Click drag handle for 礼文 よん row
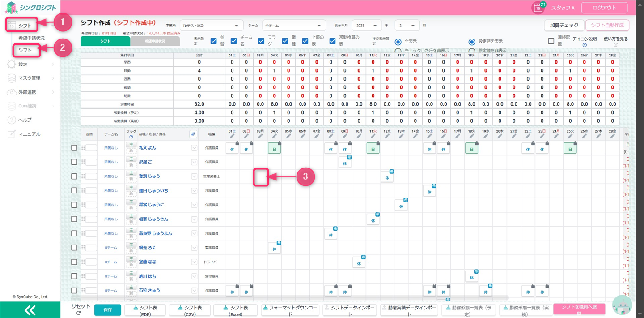The width and height of the screenshot is (644, 318). [x=83, y=148]
